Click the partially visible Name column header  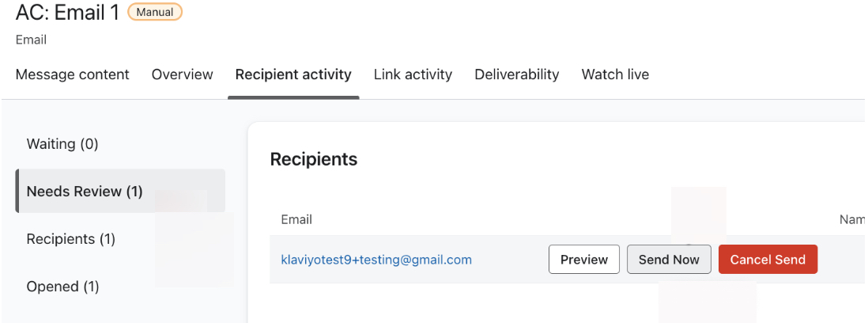(851, 219)
